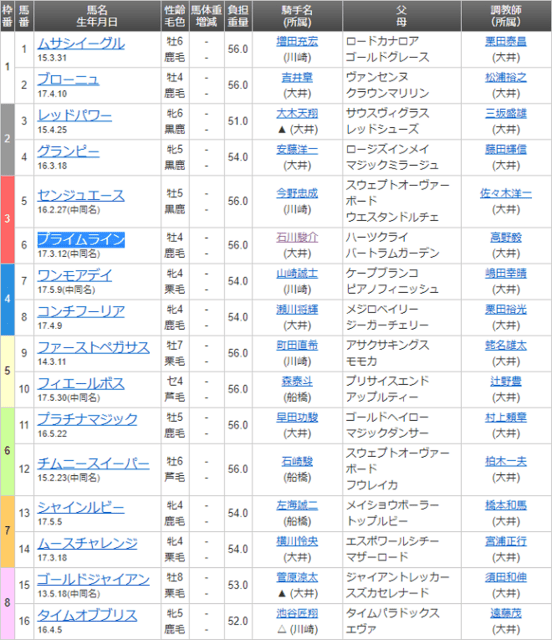Viewport: 552px width, 640px height.
Task: Open horse ムサシイーグル's profile link
Action: (x=81, y=43)
